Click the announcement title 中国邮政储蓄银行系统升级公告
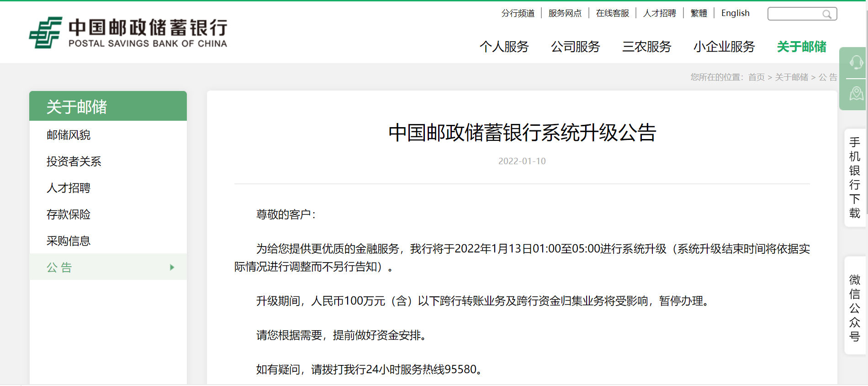The width and height of the screenshot is (868, 386). click(522, 133)
